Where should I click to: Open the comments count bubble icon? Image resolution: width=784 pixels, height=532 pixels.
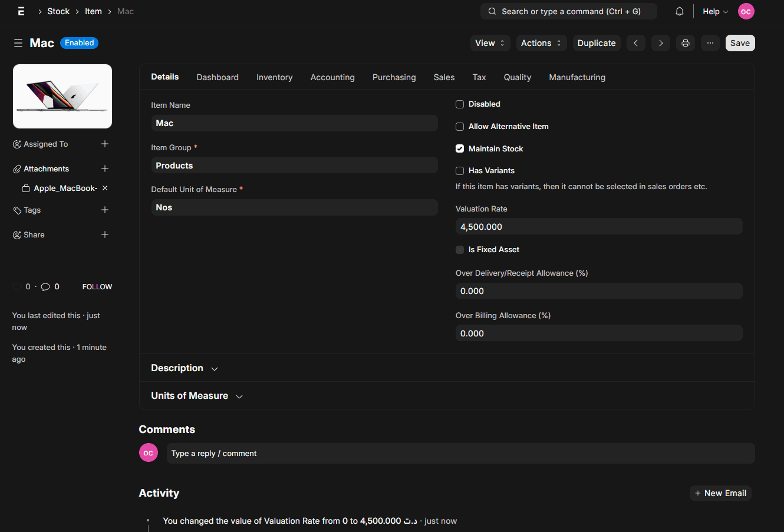point(45,287)
